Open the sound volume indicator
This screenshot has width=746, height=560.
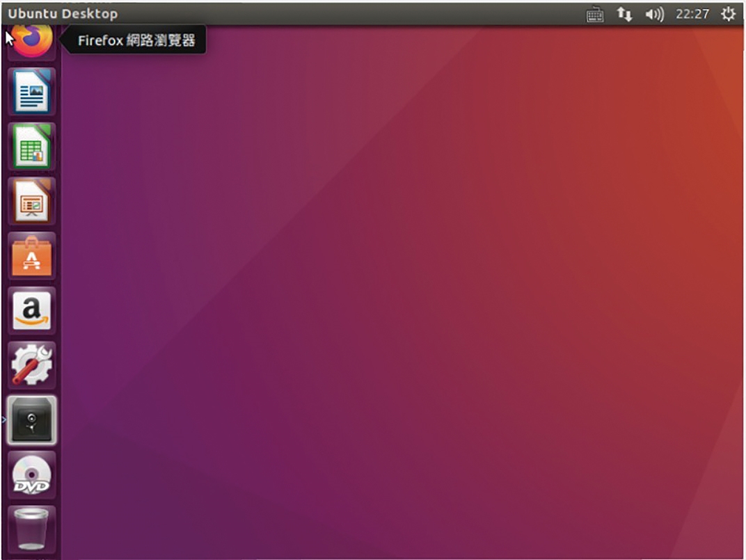pos(655,15)
